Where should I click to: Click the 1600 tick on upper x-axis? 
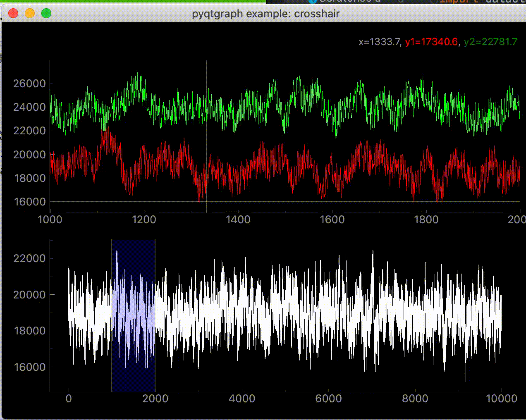coord(332,220)
